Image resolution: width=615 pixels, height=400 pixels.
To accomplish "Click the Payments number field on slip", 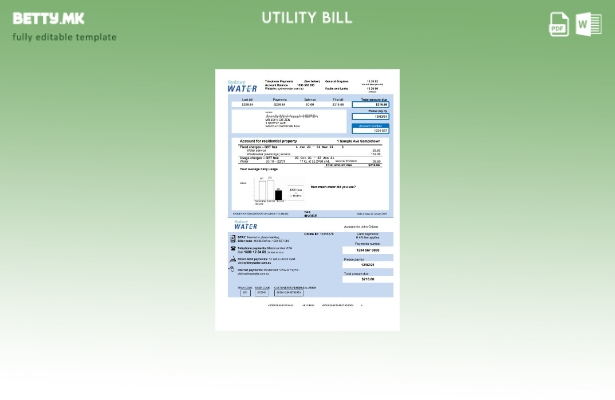I will tap(367, 249).
